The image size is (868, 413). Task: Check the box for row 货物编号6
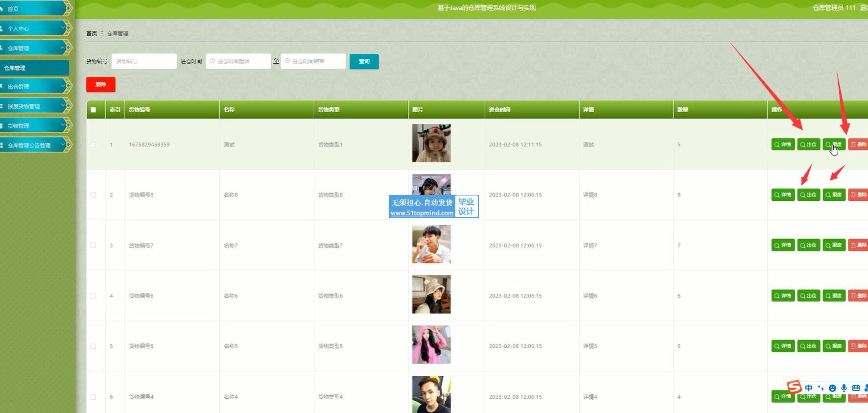tap(93, 296)
